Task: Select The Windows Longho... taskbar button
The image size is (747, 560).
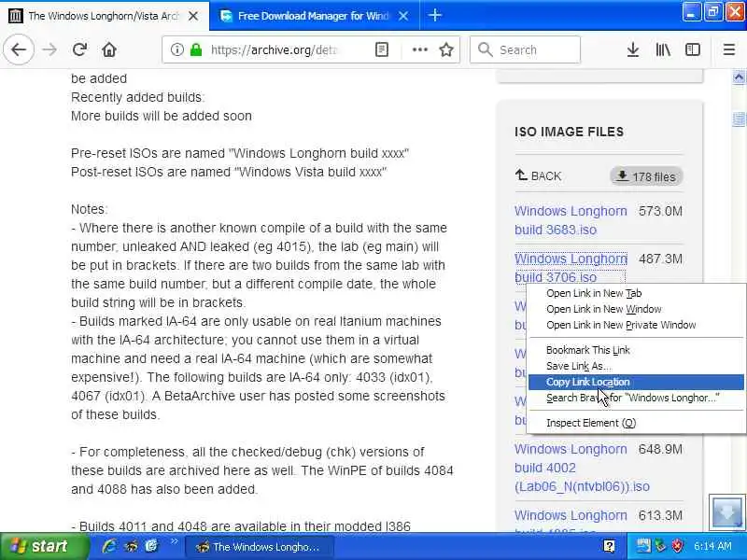Action: pos(259,547)
